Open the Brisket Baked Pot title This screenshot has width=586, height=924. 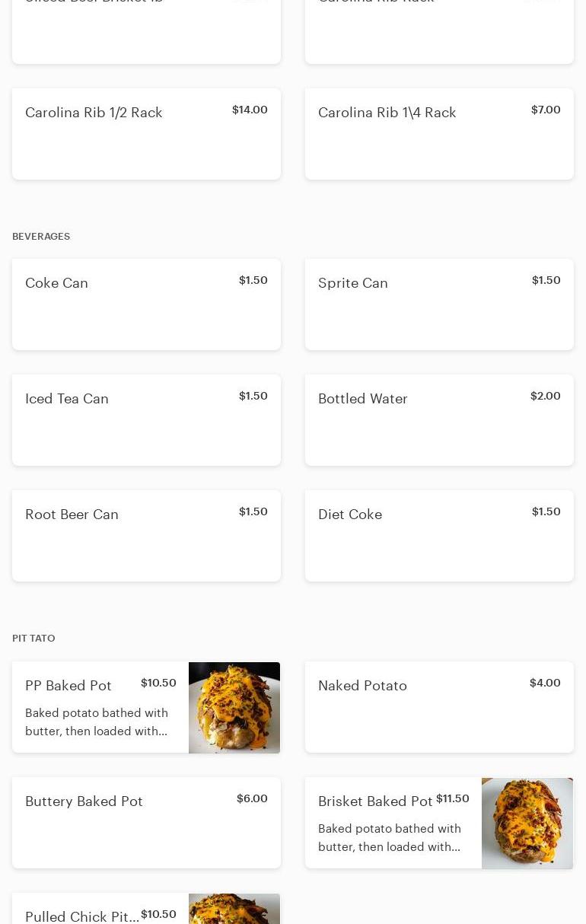point(375,801)
